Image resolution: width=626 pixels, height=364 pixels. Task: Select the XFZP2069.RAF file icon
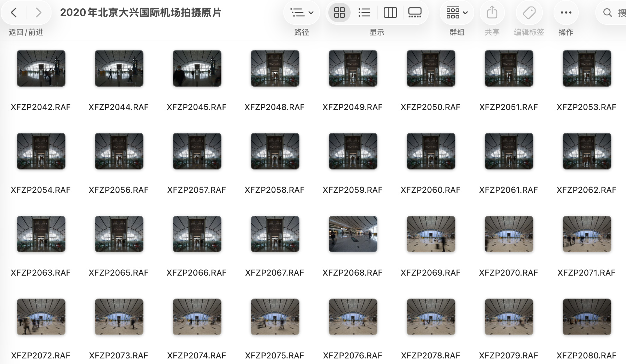point(431,234)
